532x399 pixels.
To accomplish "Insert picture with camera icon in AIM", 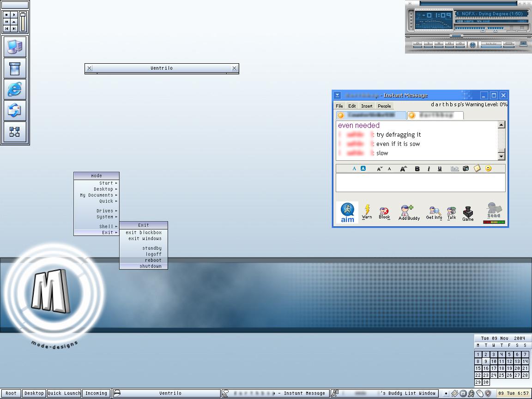I will coord(466,168).
